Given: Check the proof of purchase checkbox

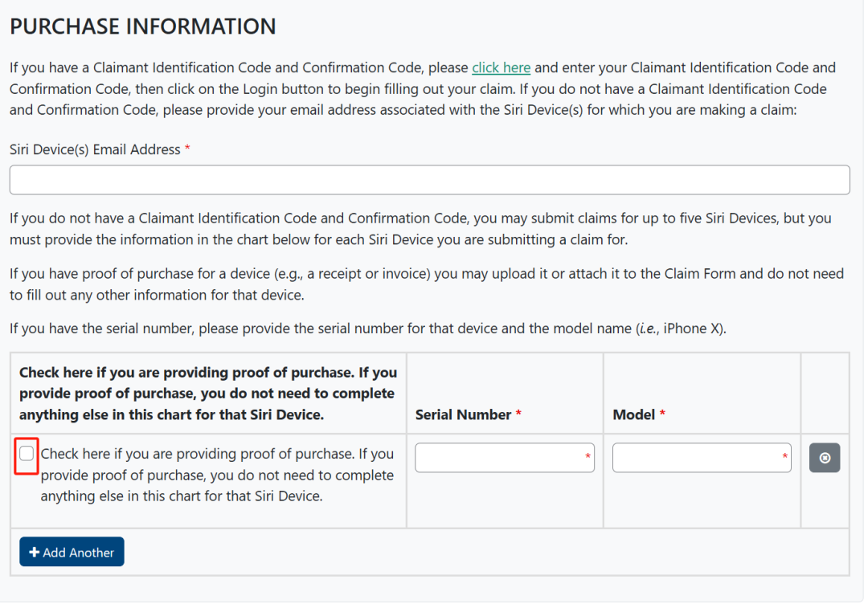Looking at the screenshot, I should [x=27, y=454].
